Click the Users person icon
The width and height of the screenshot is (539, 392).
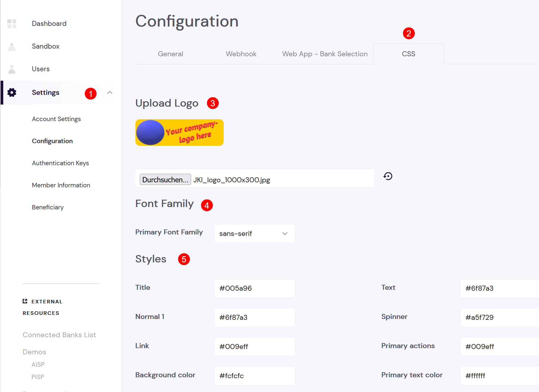click(x=12, y=69)
